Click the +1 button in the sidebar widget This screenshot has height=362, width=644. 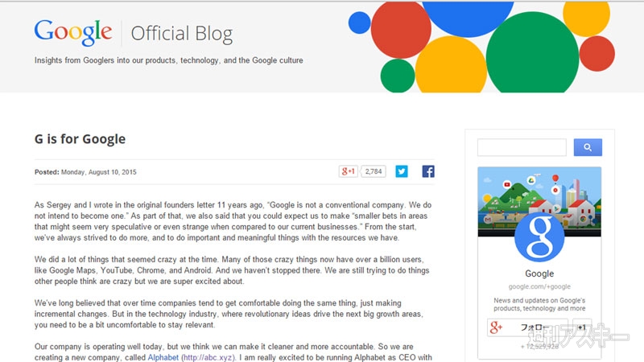(x=580, y=328)
